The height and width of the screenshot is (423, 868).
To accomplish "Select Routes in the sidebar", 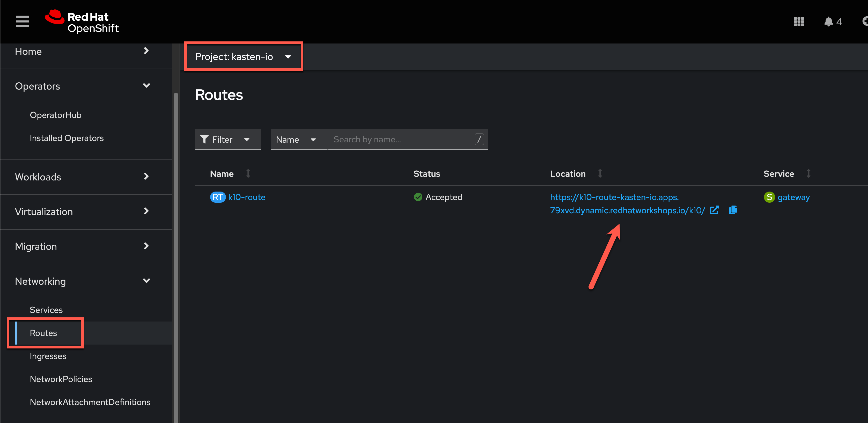I will point(43,333).
